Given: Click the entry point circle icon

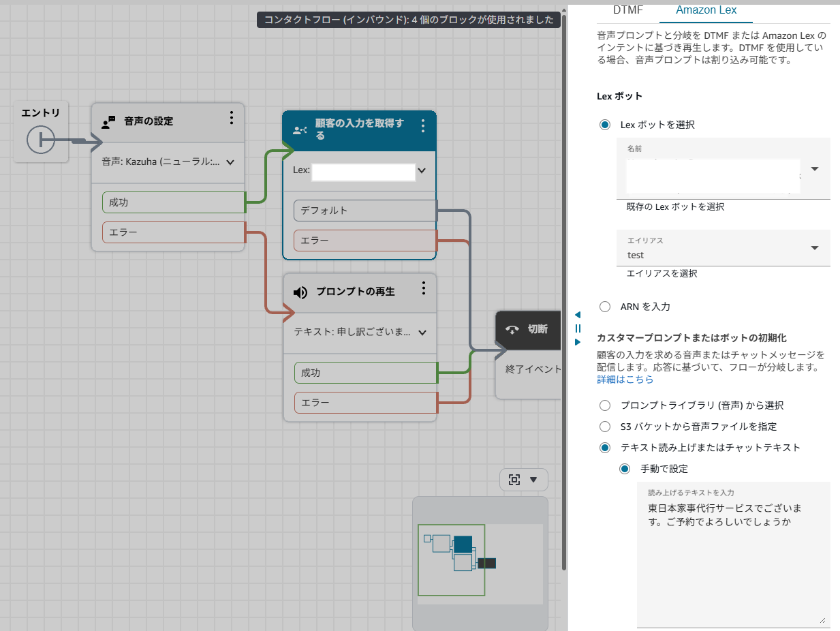Looking at the screenshot, I should pyautogui.click(x=40, y=140).
